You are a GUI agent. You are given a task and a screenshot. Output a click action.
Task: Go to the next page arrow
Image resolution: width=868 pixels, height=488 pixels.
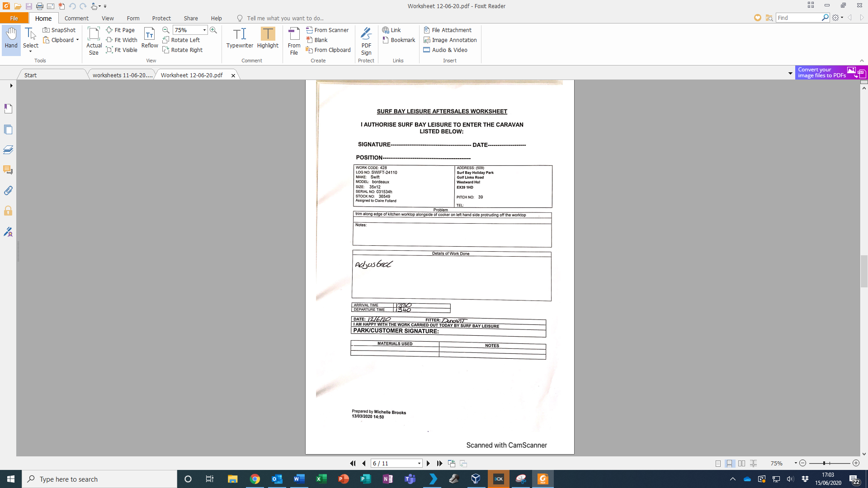(428, 463)
